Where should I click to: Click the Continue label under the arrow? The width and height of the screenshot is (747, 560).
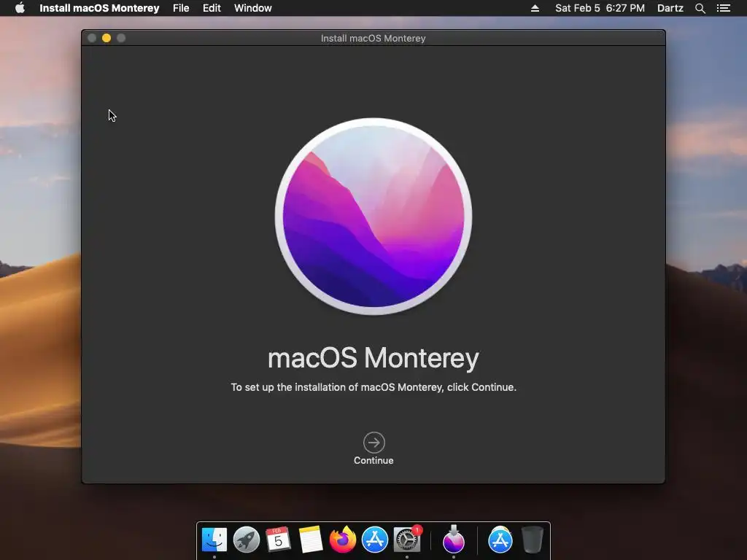[373, 461]
